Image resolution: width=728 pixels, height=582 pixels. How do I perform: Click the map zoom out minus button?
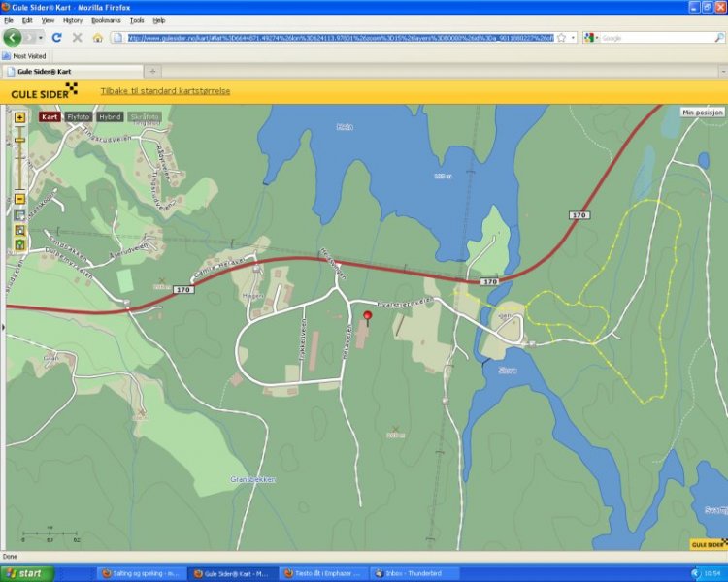(19, 199)
